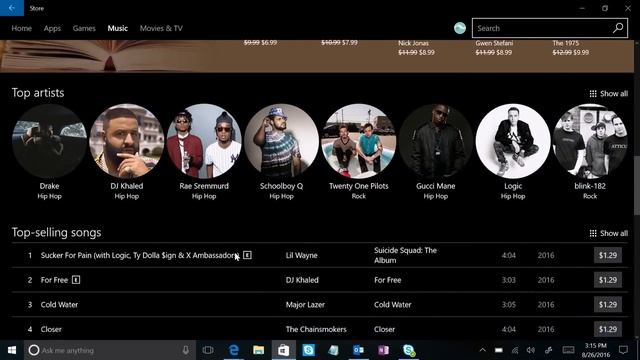Open OneNote from taskbar

point(383,350)
